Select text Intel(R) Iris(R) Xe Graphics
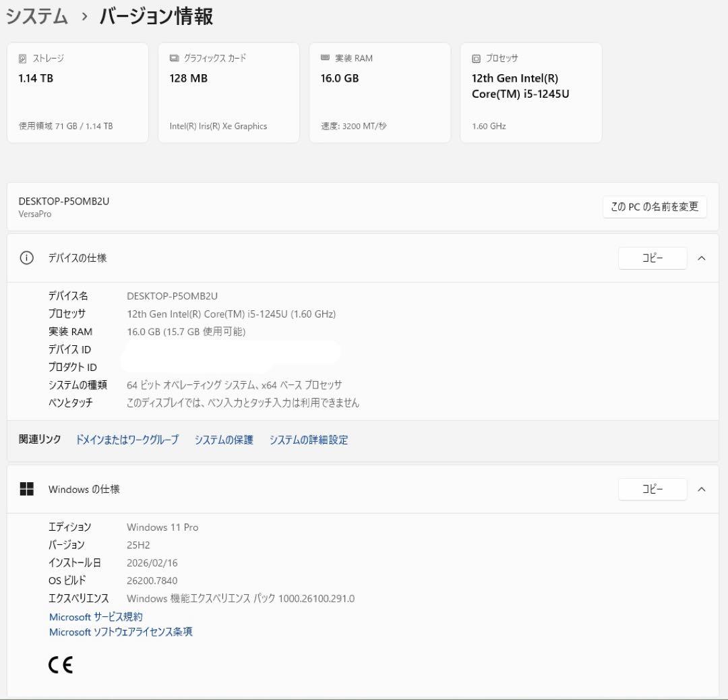The height and width of the screenshot is (700, 728). coord(218,126)
